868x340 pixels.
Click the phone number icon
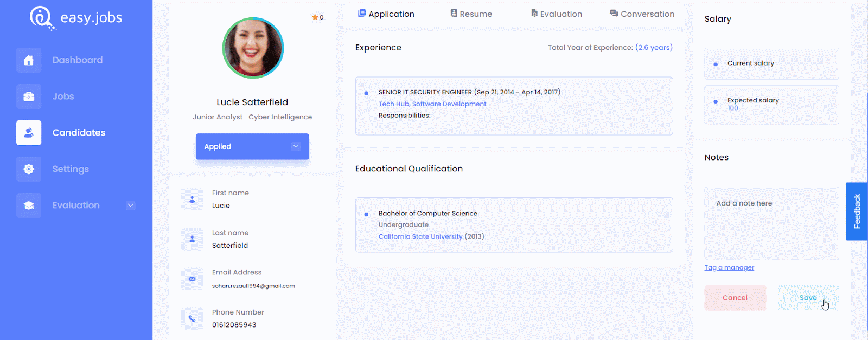coord(192,319)
